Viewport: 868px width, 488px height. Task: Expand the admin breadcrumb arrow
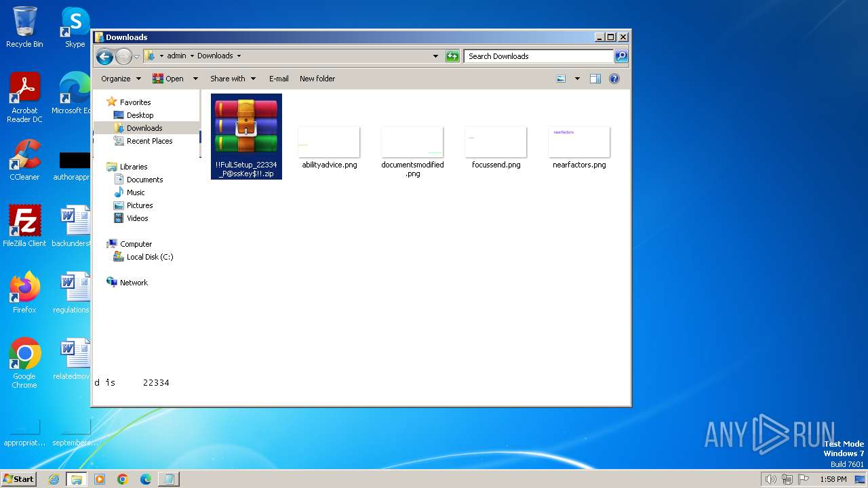tap(192, 56)
